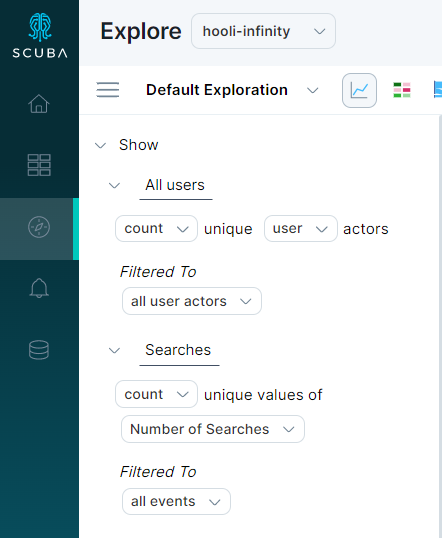Open the hooli-infinity project dropdown
442x538 pixels.
pyautogui.click(x=263, y=31)
